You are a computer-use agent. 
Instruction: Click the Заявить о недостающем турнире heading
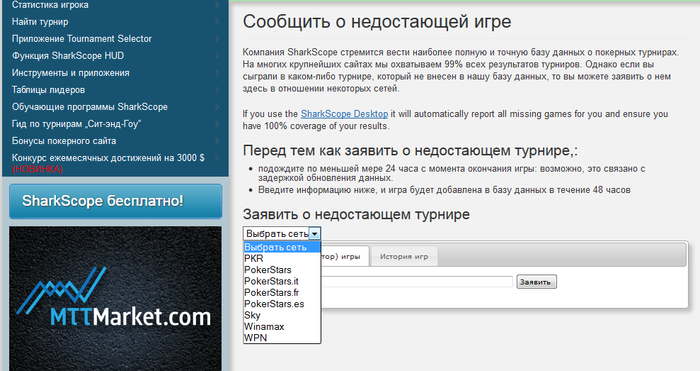coord(356,214)
